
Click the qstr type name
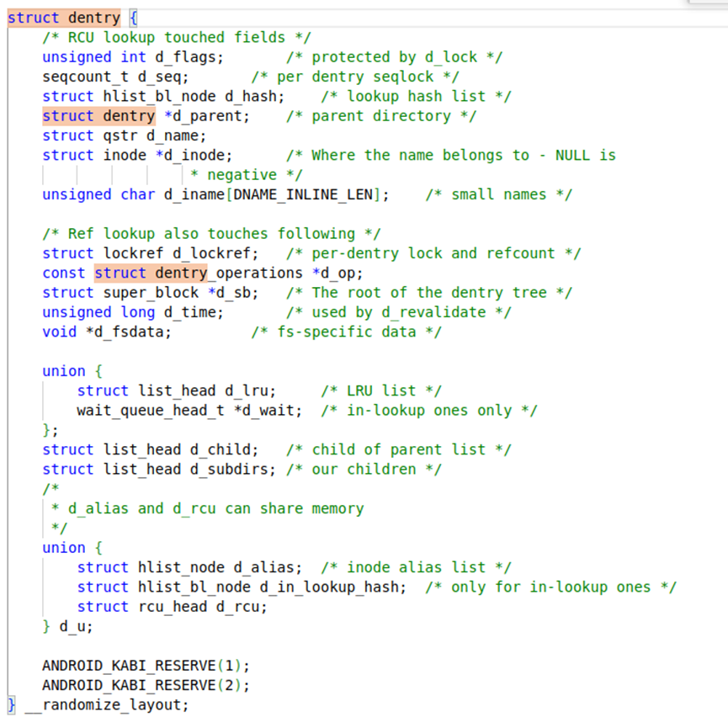point(120,135)
